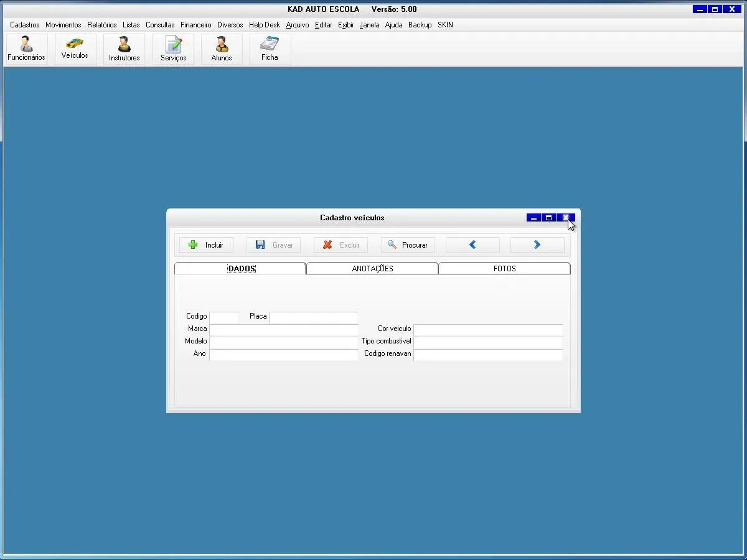Switch to the ANOTAÇÕES tab
Viewport: 747px width, 560px height.
(372, 269)
